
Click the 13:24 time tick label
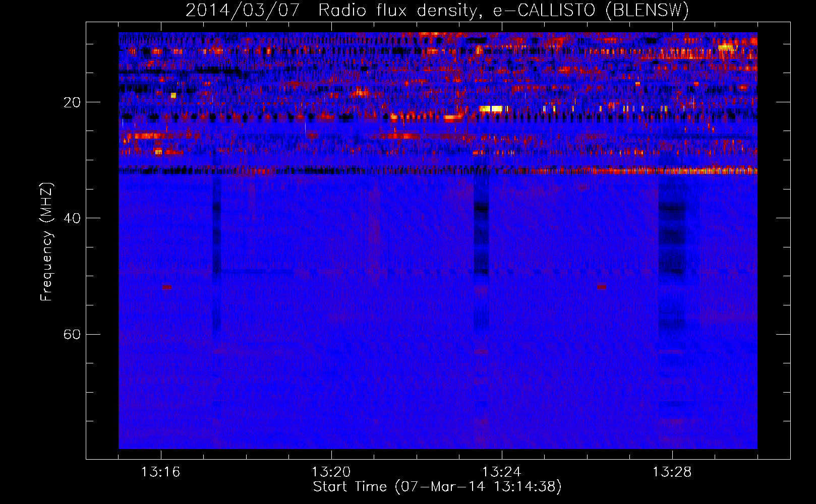click(x=501, y=472)
